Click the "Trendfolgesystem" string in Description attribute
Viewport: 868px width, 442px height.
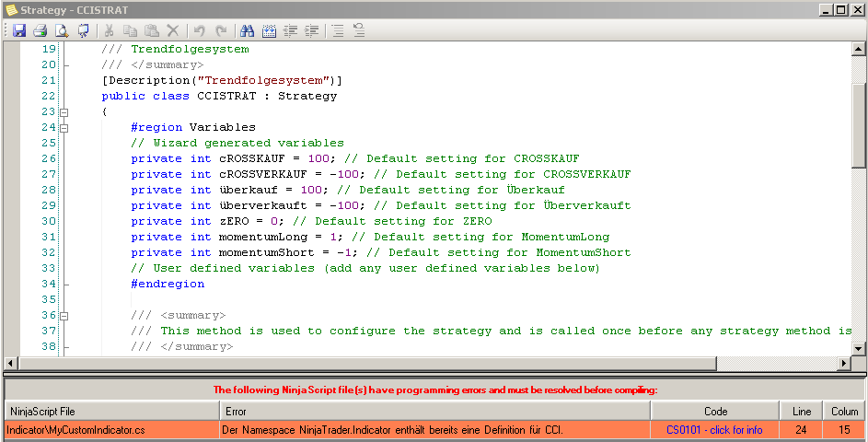pos(263,80)
